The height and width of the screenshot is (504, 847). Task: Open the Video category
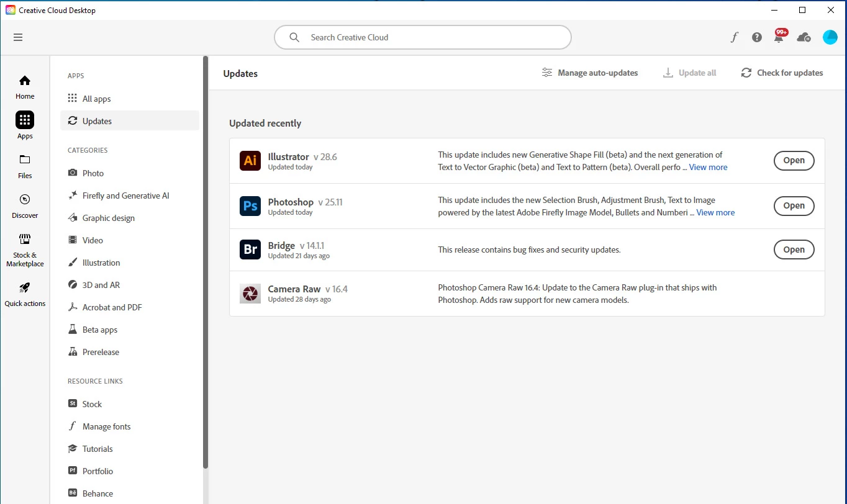pos(130,240)
